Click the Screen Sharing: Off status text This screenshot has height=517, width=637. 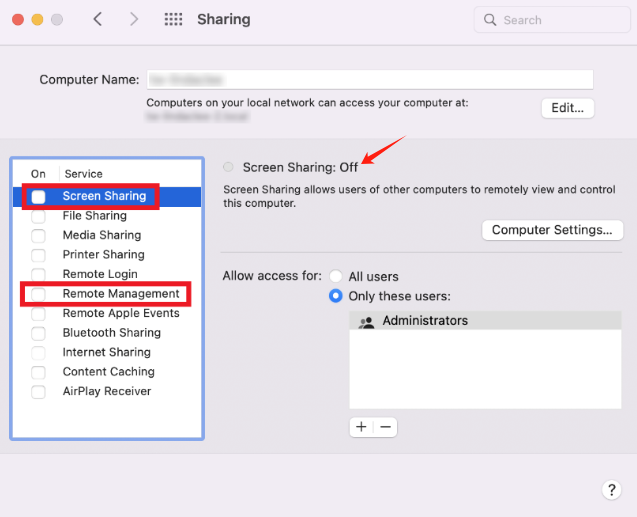click(300, 167)
